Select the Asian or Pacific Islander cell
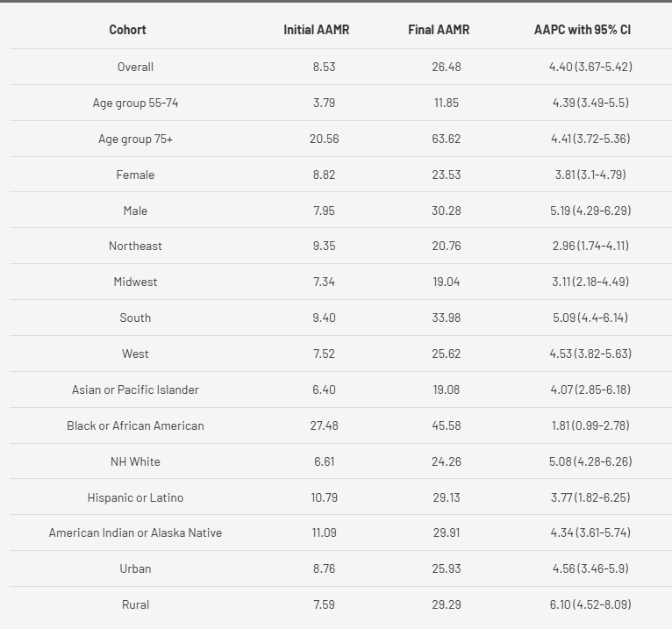 (x=135, y=390)
